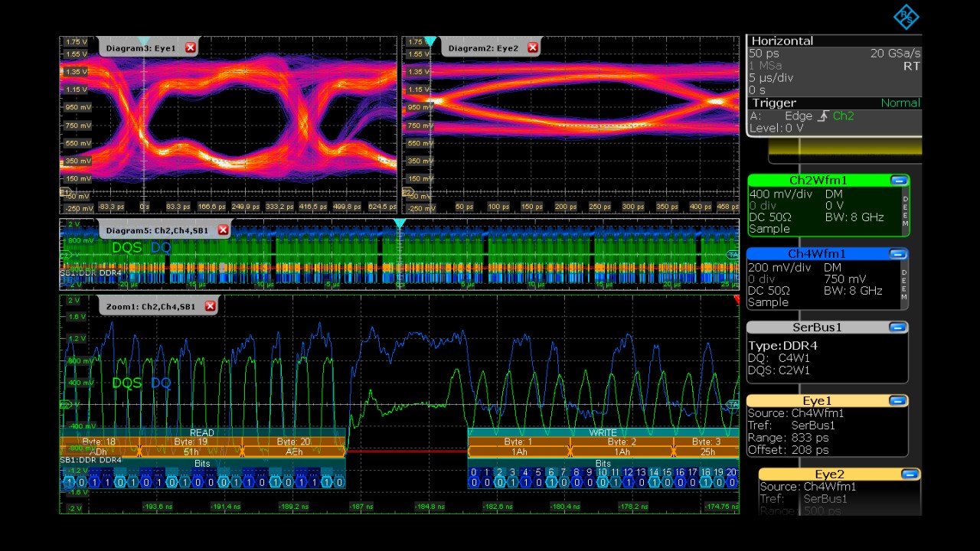The image size is (980, 551).
Task: Click trigger position marker above Diagram5
Action: (399, 223)
